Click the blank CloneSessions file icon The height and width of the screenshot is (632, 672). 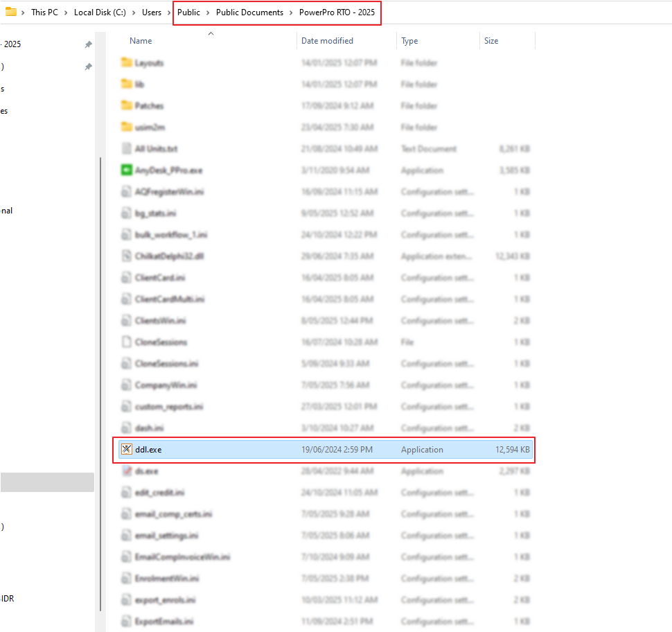coord(126,342)
